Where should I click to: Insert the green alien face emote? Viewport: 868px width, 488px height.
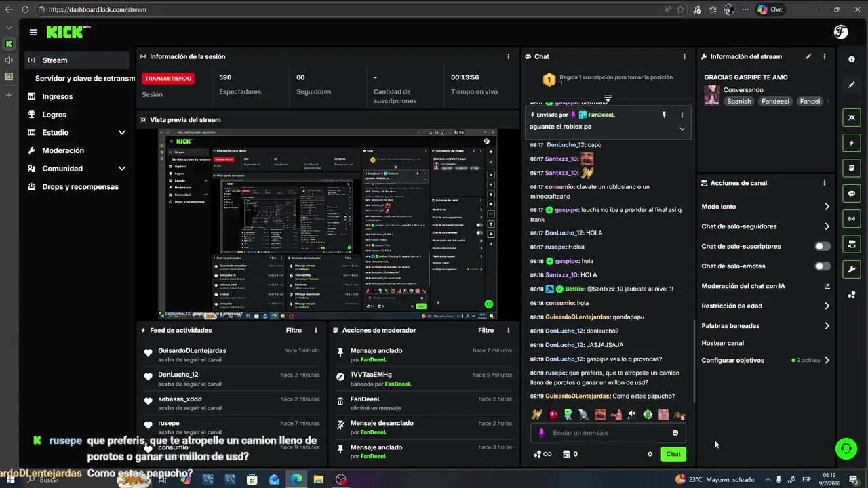[648, 414]
